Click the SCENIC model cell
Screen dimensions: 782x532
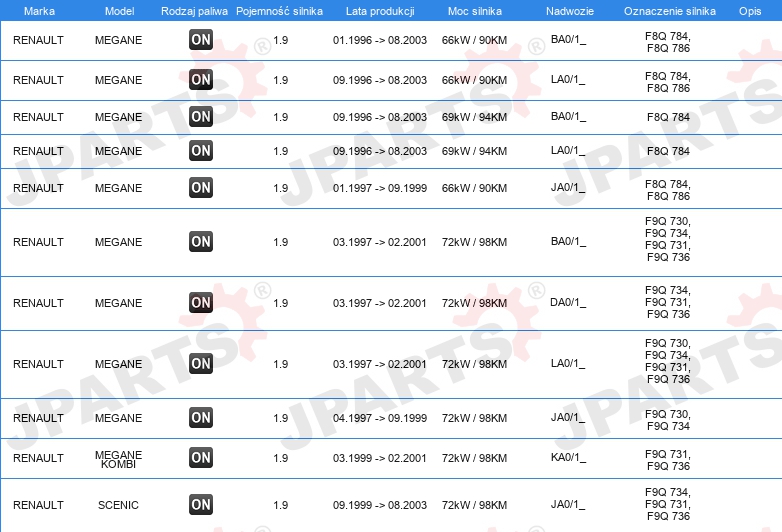118,505
